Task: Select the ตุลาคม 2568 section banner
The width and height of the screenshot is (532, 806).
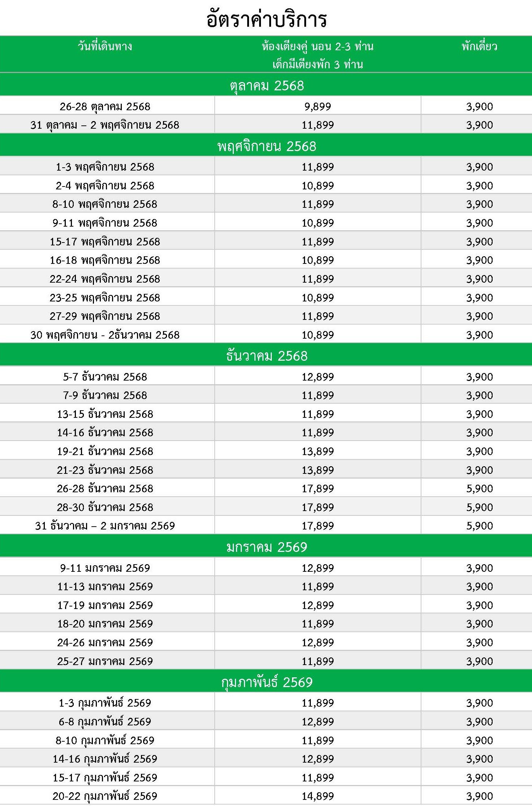Action: (266, 86)
